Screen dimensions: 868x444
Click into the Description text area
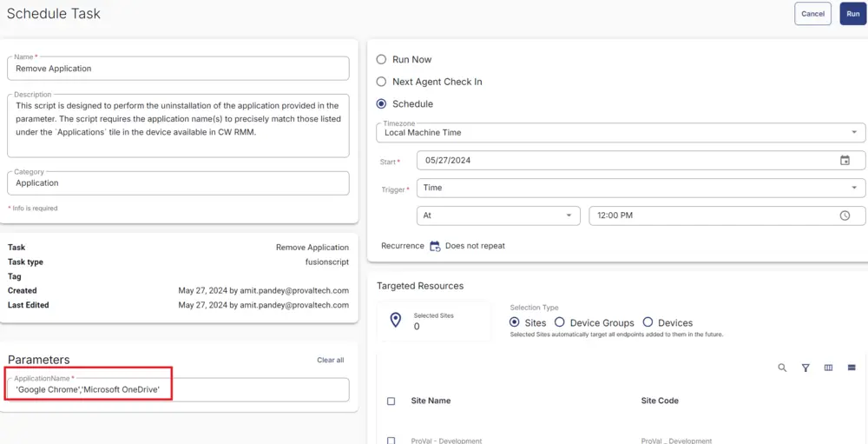pyautogui.click(x=178, y=126)
